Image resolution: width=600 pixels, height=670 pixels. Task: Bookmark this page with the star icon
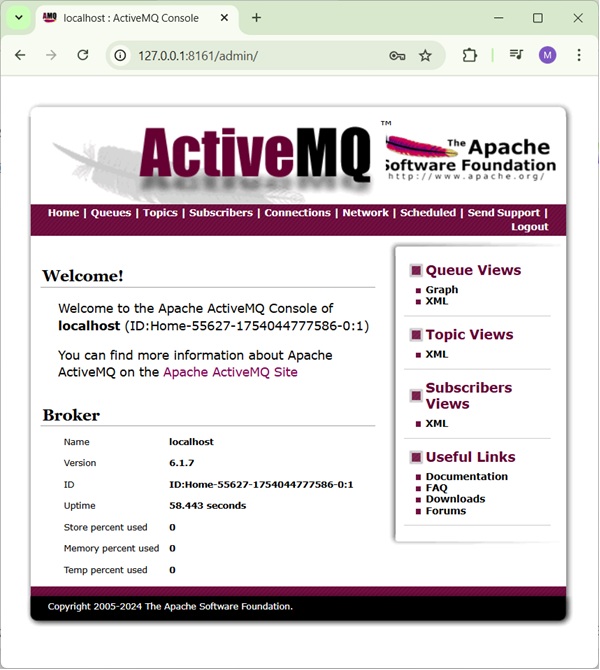[x=425, y=56]
